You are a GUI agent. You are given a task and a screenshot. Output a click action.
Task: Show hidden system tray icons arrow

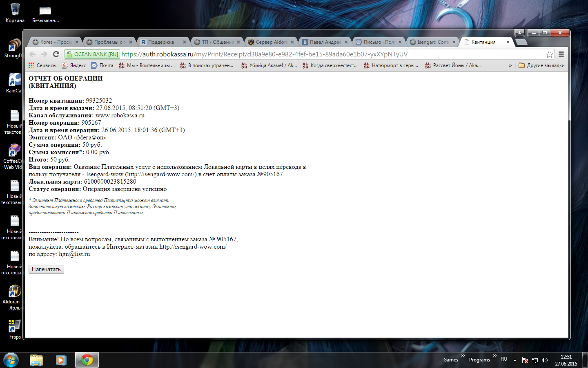coord(515,360)
